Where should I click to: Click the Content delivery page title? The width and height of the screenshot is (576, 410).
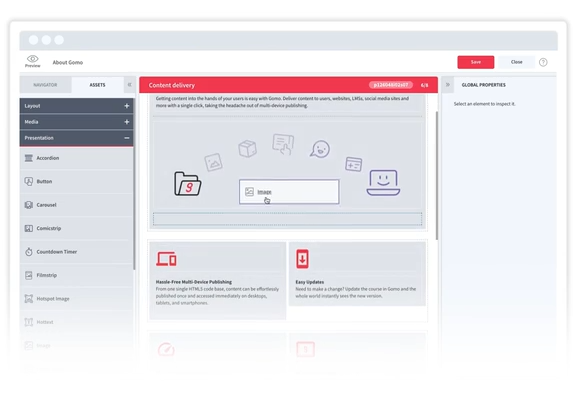point(172,85)
